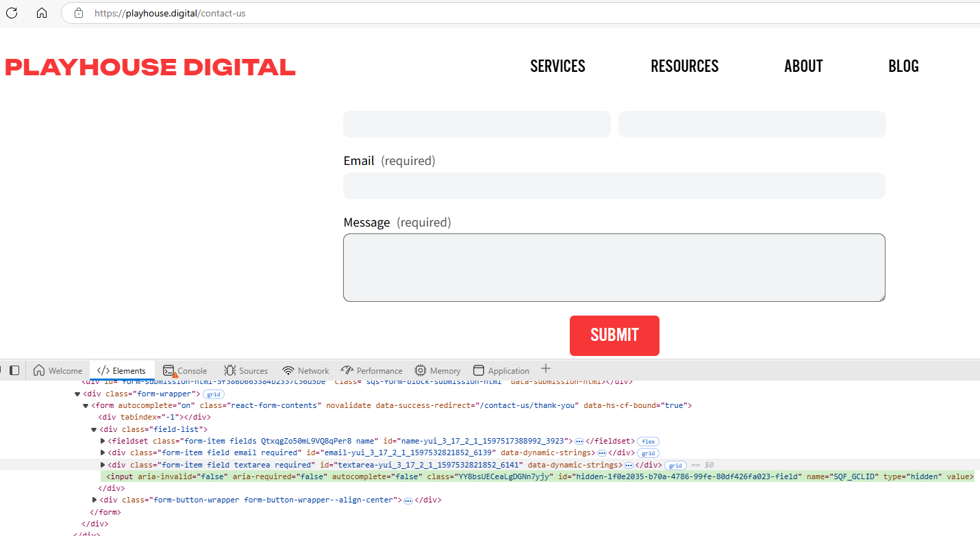Screen dimensions: 980x536
Task: Open the Network panel
Action: coord(305,370)
